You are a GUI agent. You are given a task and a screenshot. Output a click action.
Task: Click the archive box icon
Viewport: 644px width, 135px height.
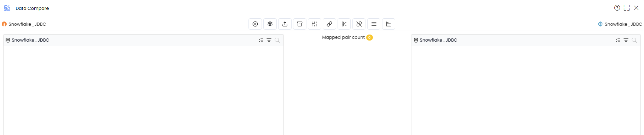coord(300,24)
